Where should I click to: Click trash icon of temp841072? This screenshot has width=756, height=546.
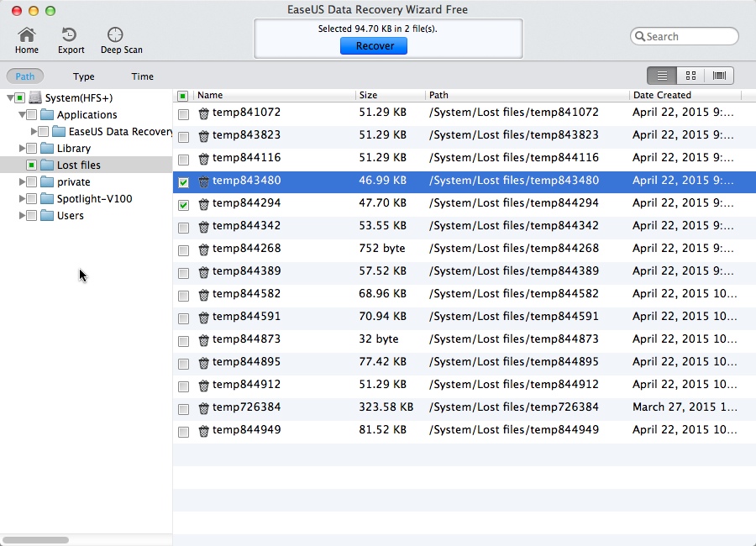pos(203,113)
